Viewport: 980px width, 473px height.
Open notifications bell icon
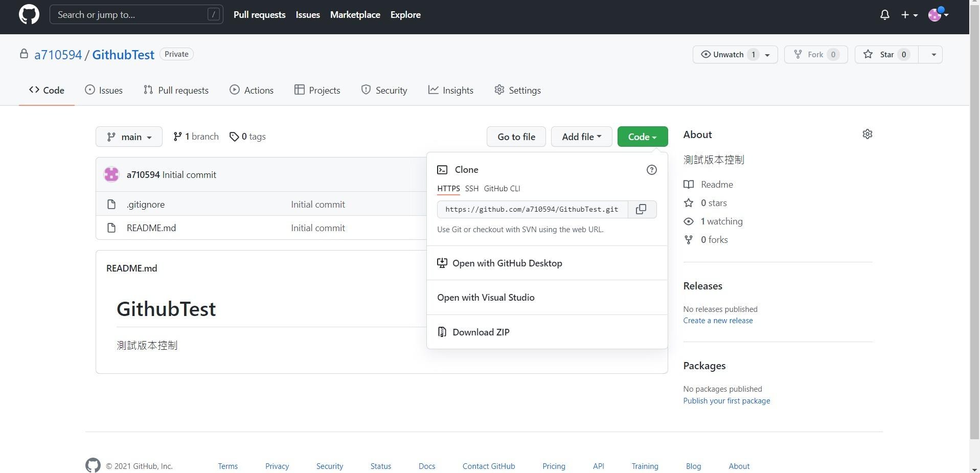click(885, 15)
